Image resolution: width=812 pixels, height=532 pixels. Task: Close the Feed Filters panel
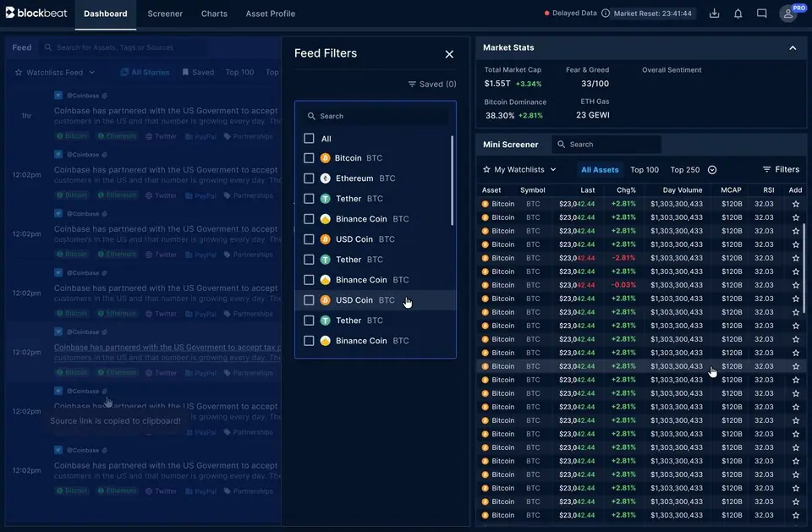pos(449,54)
